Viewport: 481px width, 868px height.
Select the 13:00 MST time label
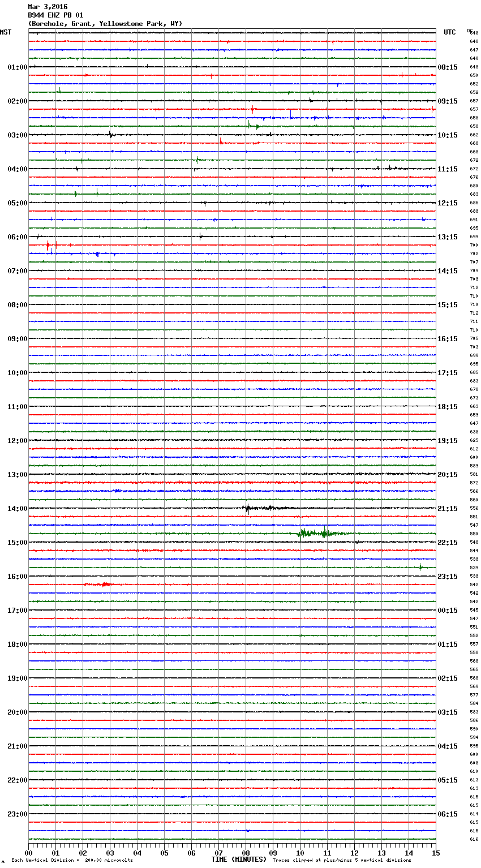(x=18, y=475)
